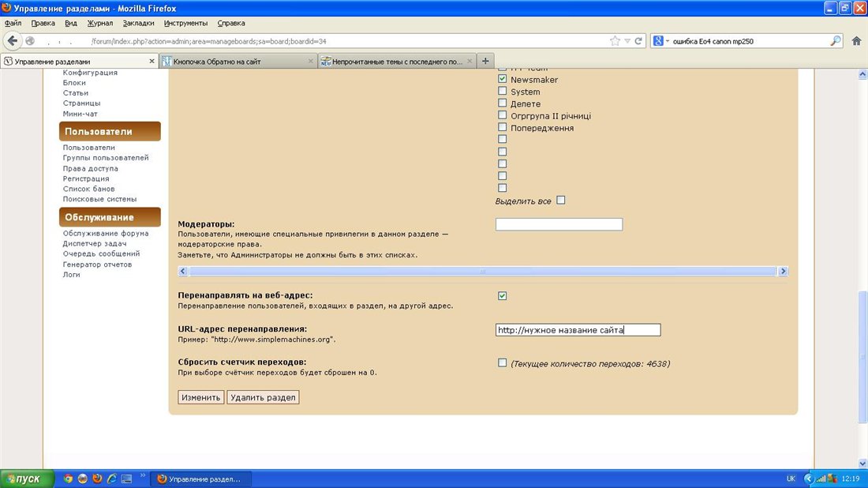
Task: Bookmark this page with the star icon
Action: click(x=615, y=41)
